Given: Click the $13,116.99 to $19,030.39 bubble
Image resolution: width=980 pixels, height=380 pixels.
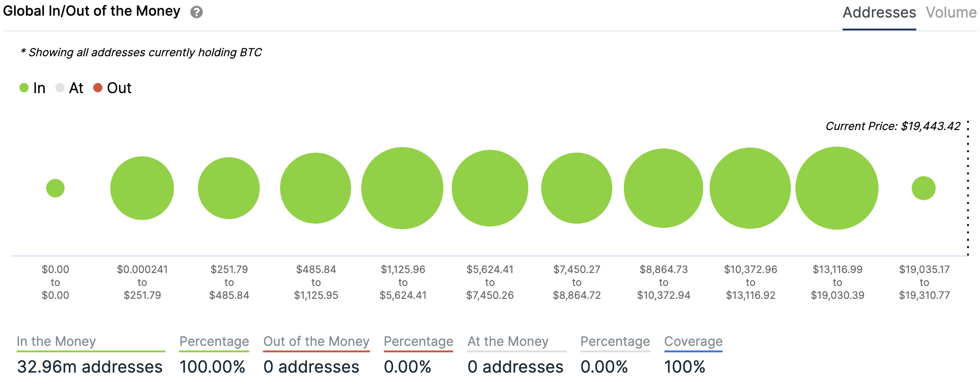Looking at the screenshot, I should (x=837, y=188).
